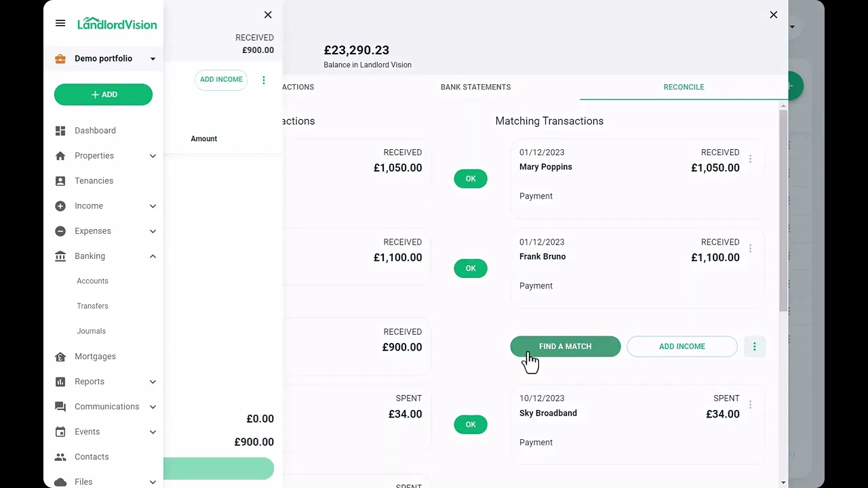868x488 pixels.
Task: Open three-dot menu beside Frank Bruno
Action: 750,249
